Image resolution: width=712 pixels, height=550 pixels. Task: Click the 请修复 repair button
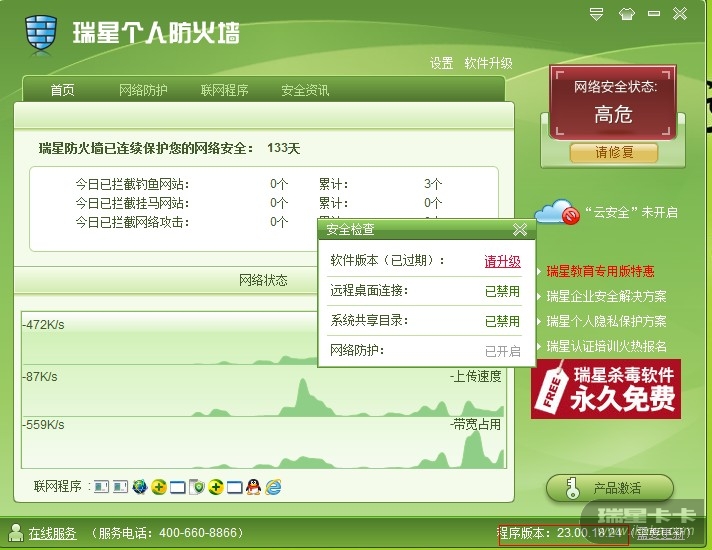click(613, 152)
